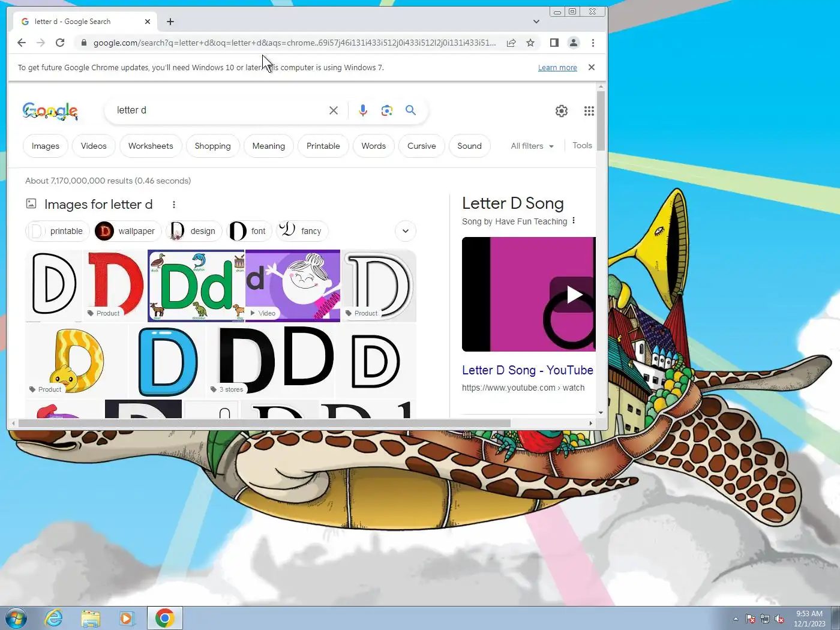Open Chrome's side panel
Image resolution: width=840 pixels, height=630 pixels.
[554, 43]
